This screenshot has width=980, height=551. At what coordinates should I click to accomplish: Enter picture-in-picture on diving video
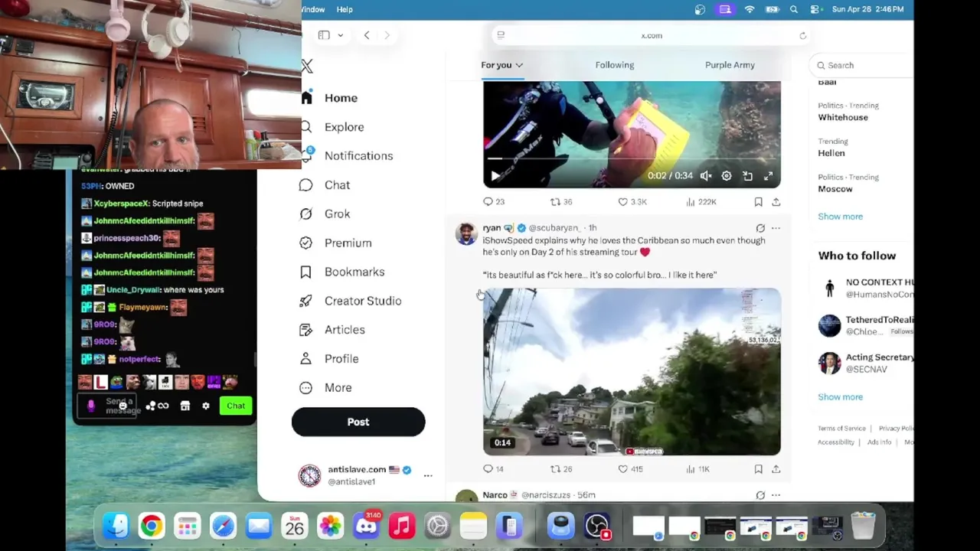747,176
